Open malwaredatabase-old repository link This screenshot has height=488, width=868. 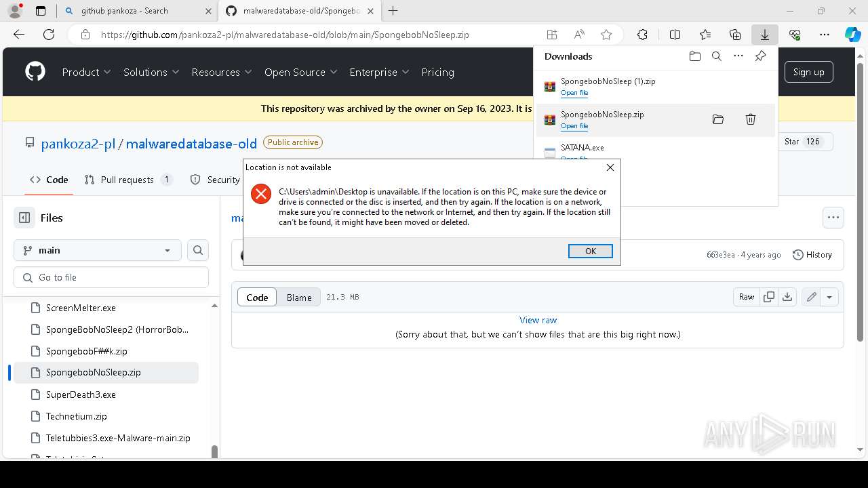(x=191, y=143)
